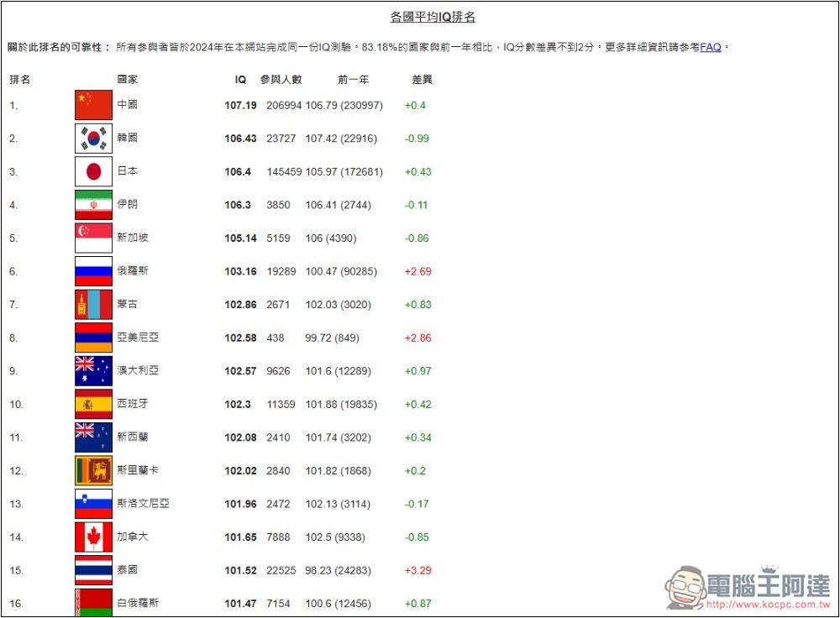
Task: Click the 差異 column header
Action: coord(422,80)
